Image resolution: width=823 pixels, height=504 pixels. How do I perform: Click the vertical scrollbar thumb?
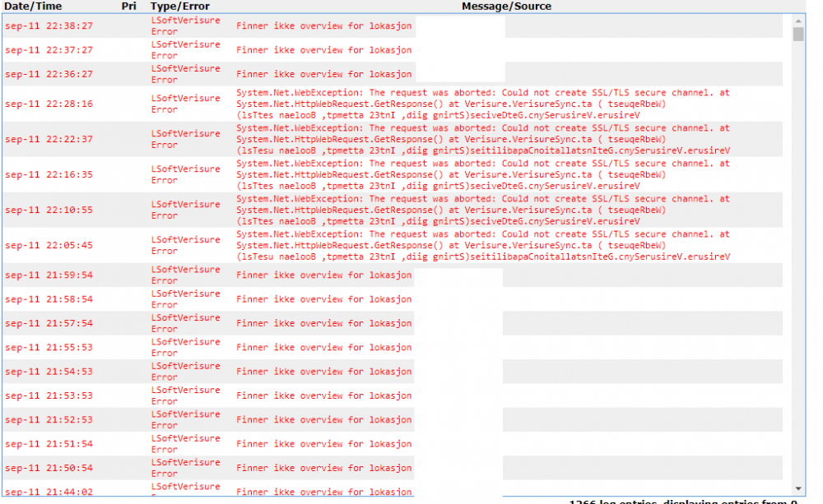(797, 34)
